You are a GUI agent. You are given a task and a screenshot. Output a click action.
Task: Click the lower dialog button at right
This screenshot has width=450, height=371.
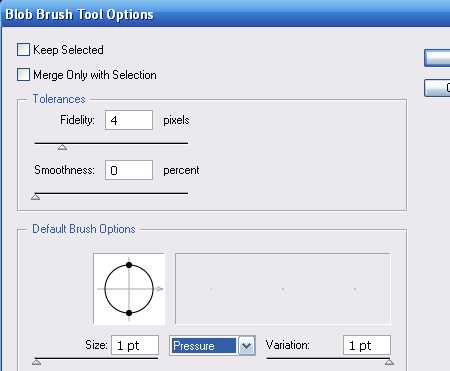coord(437,88)
